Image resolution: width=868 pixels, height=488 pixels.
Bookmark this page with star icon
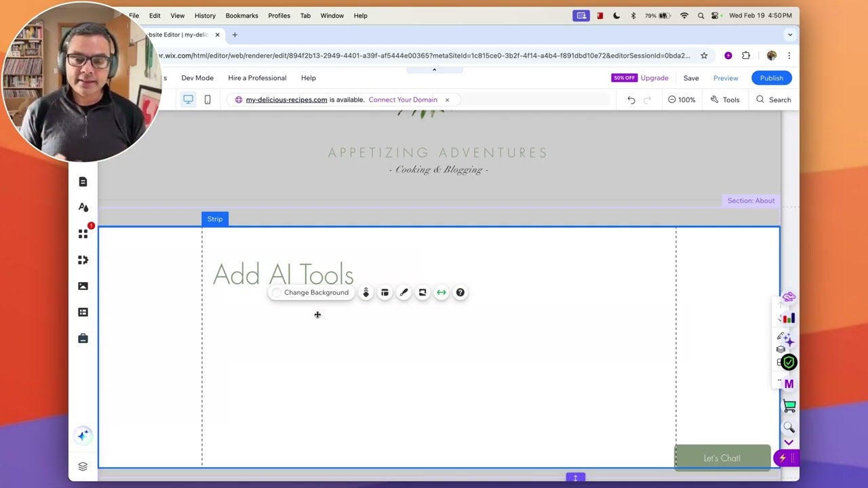click(x=704, y=56)
